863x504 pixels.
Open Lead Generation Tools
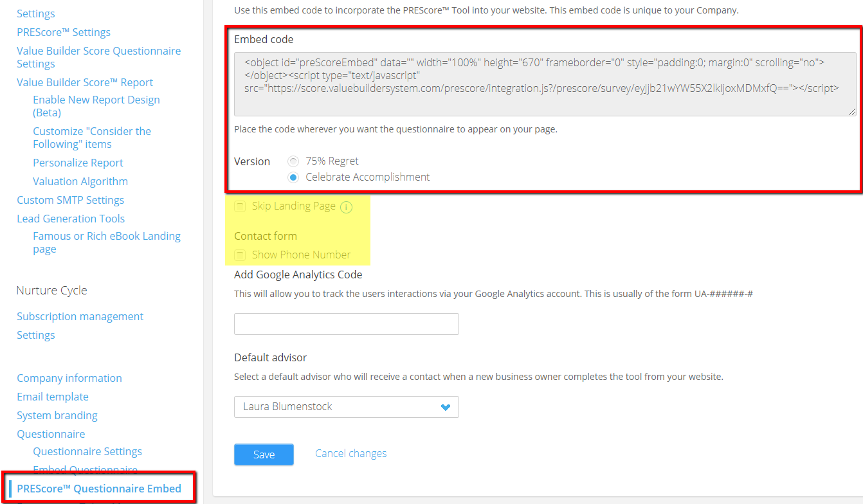tap(71, 219)
